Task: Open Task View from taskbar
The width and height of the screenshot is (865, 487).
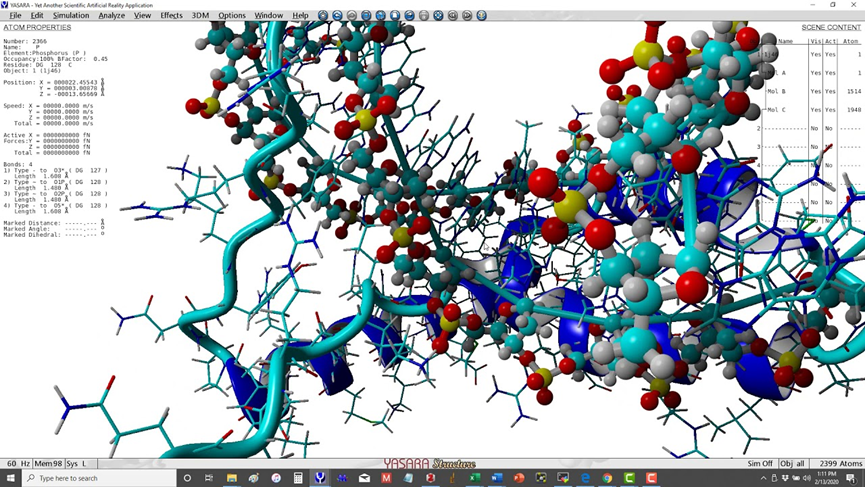Action: (209, 478)
